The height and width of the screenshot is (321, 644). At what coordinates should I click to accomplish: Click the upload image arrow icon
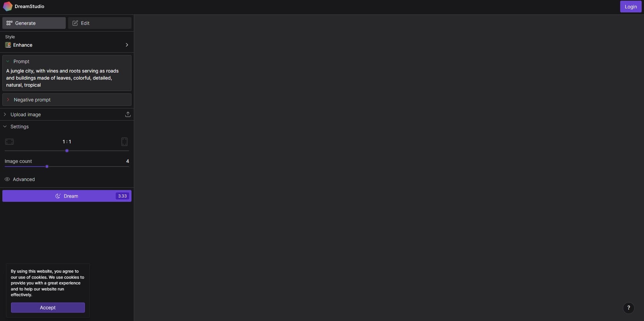coord(128,114)
